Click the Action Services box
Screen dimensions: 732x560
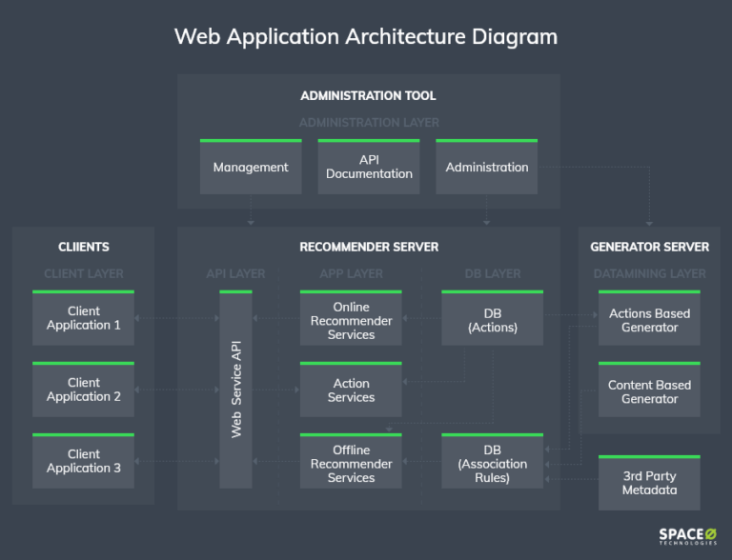(x=351, y=390)
